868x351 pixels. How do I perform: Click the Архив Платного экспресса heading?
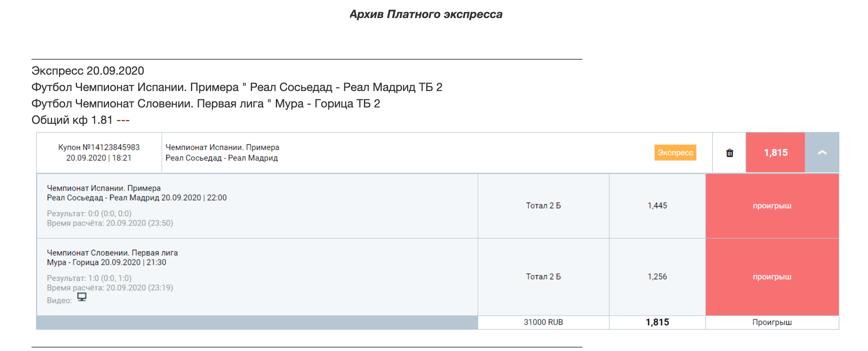pyautogui.click(x=426, y=14)
